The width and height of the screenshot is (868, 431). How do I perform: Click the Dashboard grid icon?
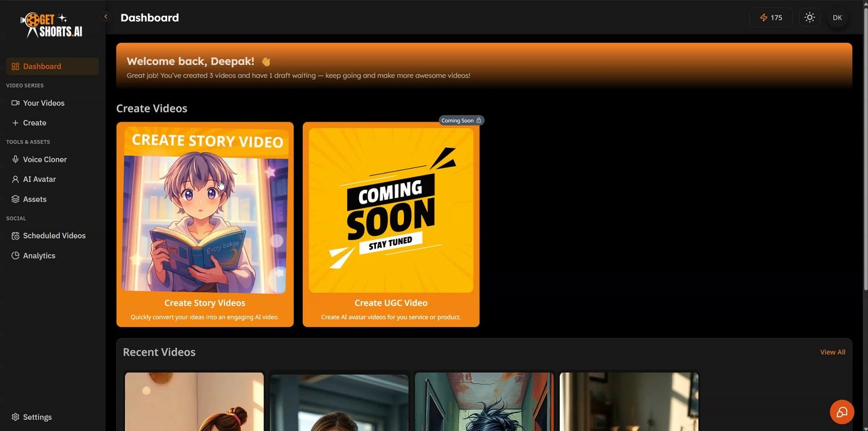coord(16,66)
